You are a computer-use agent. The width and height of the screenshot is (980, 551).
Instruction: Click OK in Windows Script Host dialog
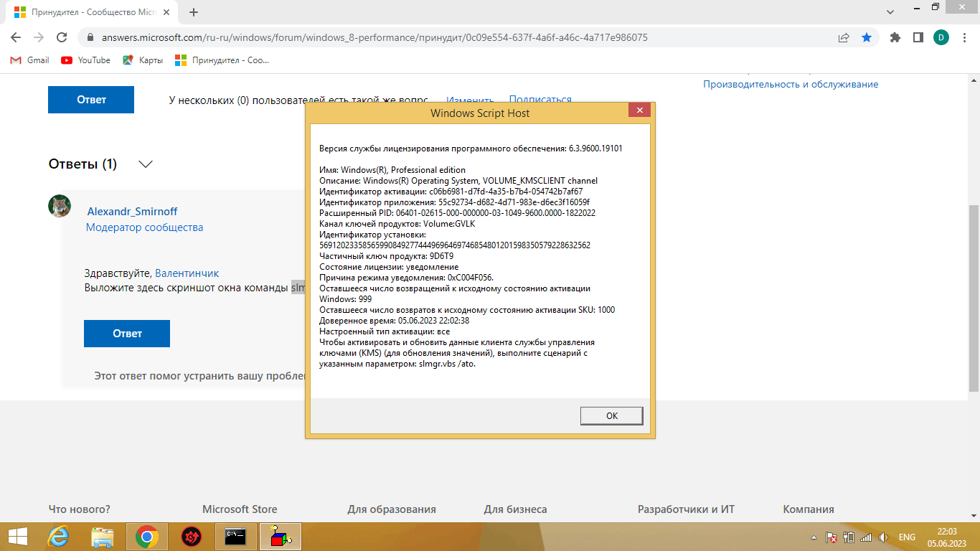coord(612,416)
